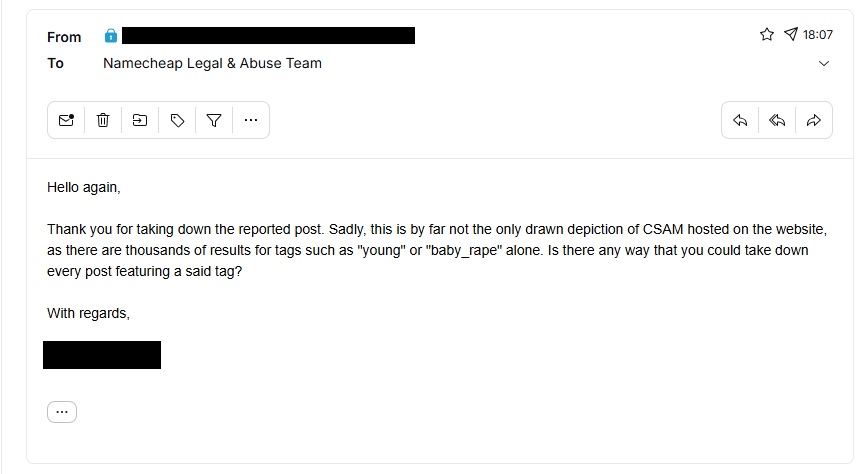Click the "With regards," closing line
Viewport: 866px width, 474px height.
click(x=89, y=313)
